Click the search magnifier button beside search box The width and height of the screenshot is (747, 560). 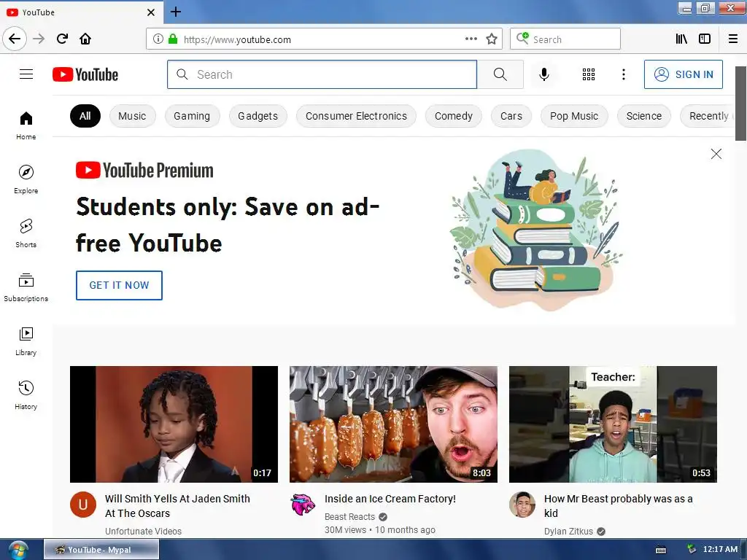(500, 74)
